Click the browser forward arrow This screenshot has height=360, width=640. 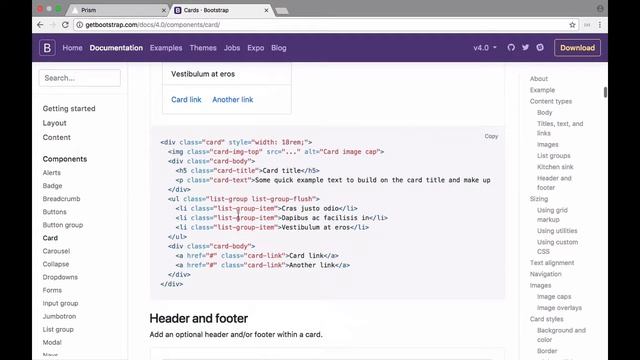(53, 25)
